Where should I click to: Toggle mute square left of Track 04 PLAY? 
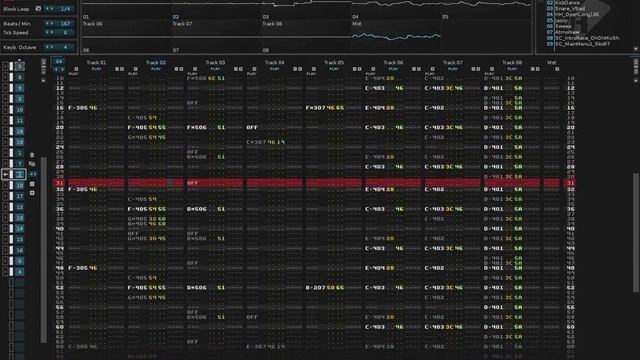click(254, 69)
